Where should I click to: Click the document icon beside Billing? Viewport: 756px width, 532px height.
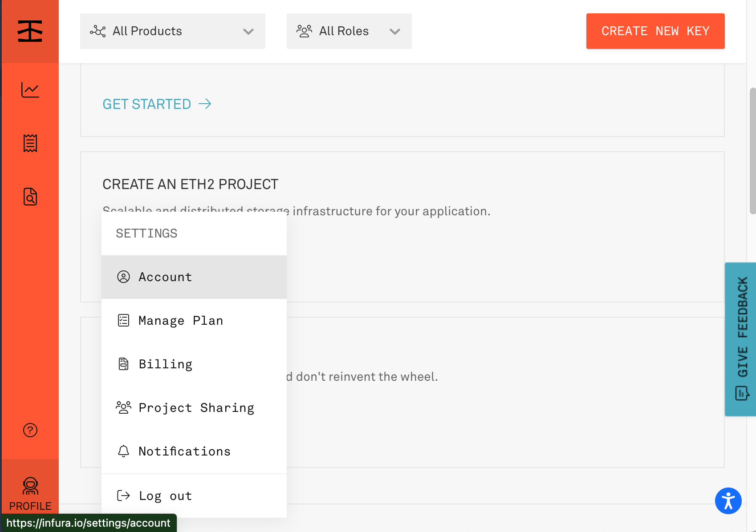pos(123,364)
